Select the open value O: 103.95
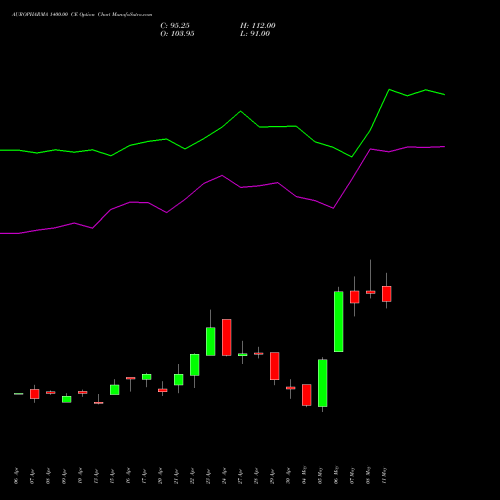 (177, 34)
